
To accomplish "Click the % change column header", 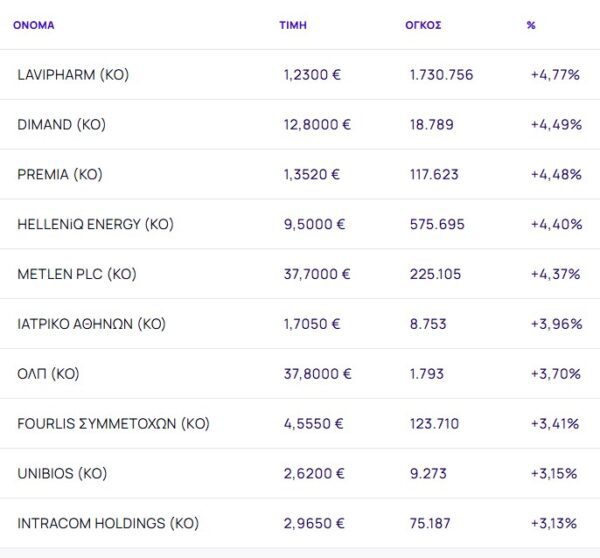I will 531,25.
